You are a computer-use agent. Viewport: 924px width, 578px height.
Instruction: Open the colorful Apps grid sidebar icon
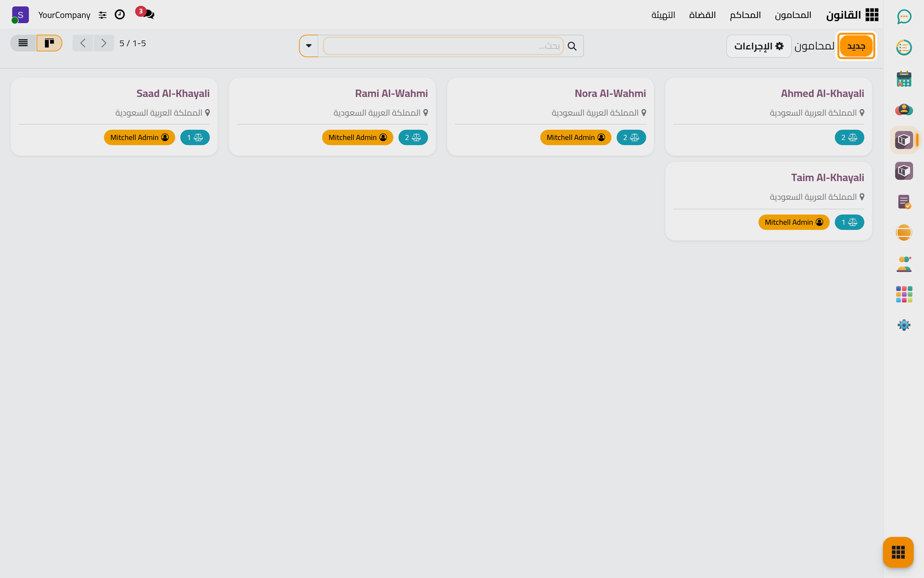tap(904, 294)
